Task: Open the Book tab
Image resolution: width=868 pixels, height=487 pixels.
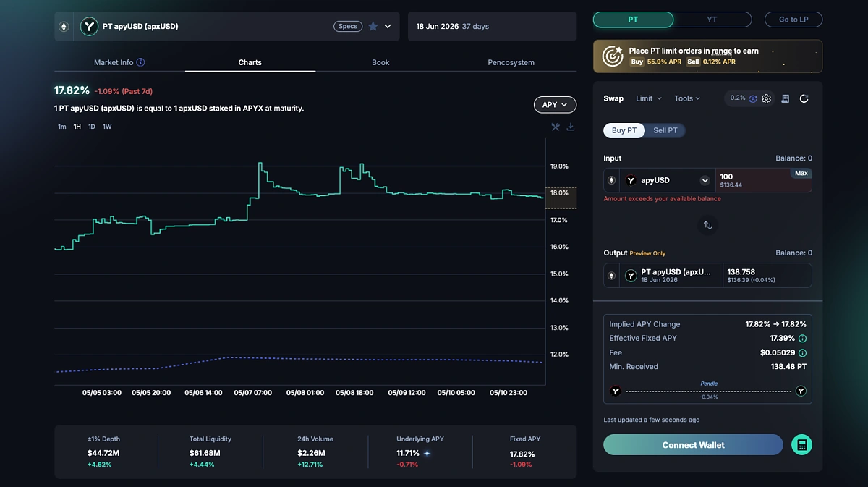Action: click(x=380, y=62)
